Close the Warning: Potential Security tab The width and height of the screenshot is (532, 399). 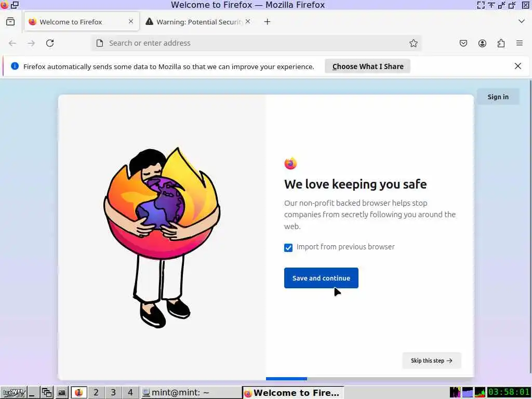click(x=248, y=21)
